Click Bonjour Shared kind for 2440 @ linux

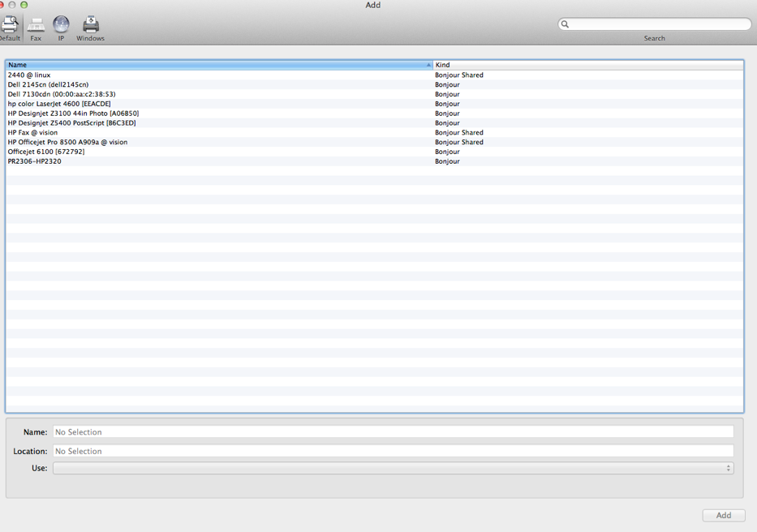pyautogui.click(x=459, y=75)
